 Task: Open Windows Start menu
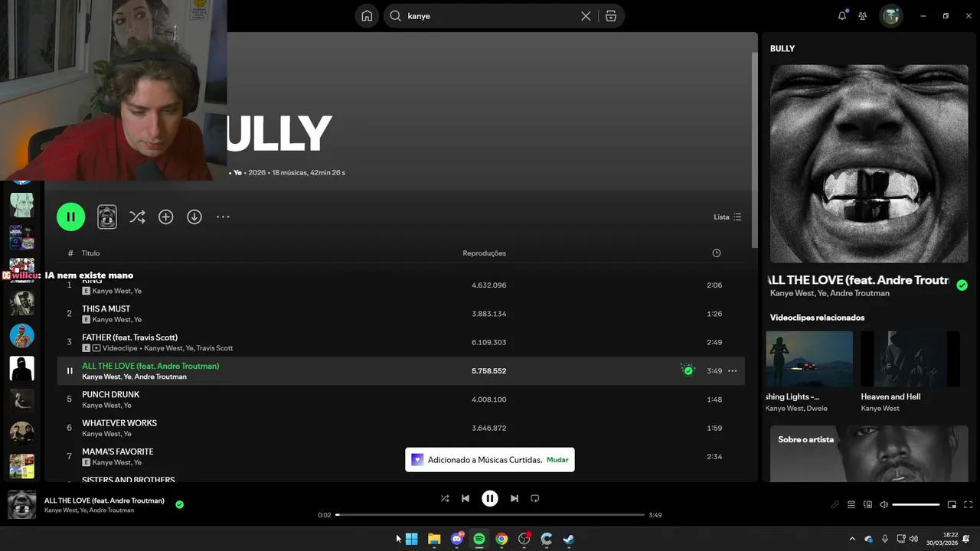411,539
